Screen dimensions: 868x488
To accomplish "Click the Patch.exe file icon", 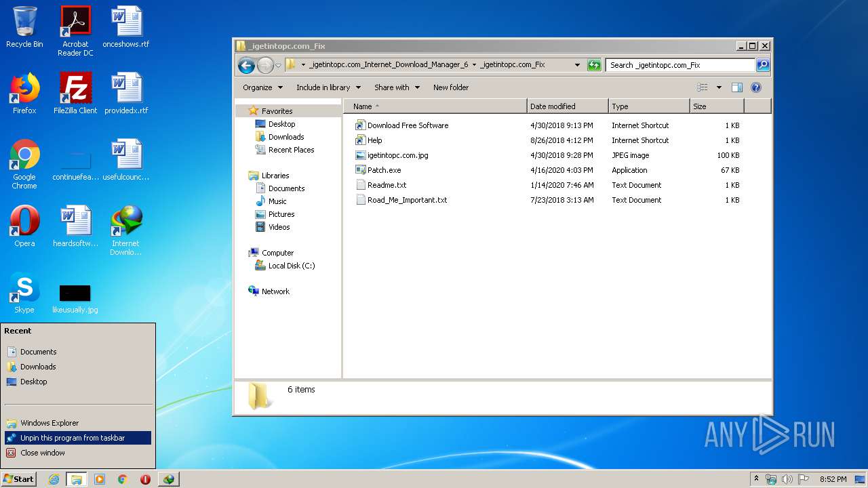I will pos(361,170).
